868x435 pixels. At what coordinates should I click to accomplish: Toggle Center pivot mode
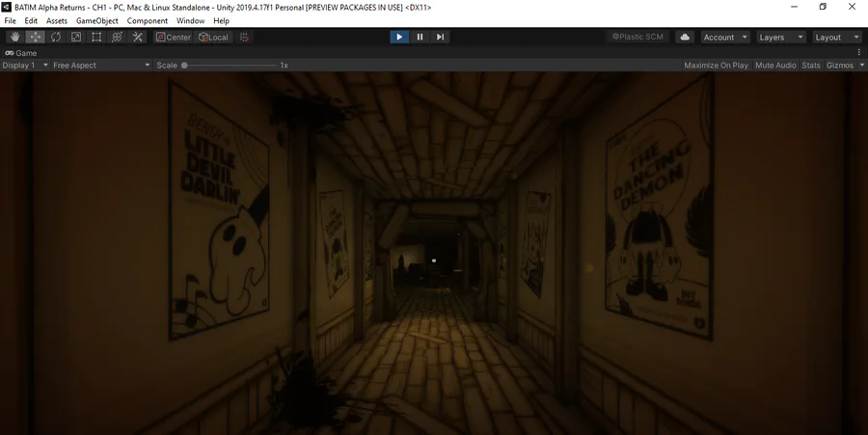click(x=174, y=37)
